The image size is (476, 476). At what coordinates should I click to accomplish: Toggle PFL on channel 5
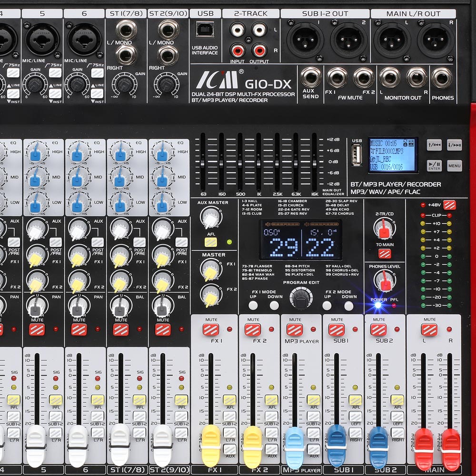pyautogui.click(x=56, y=400)
